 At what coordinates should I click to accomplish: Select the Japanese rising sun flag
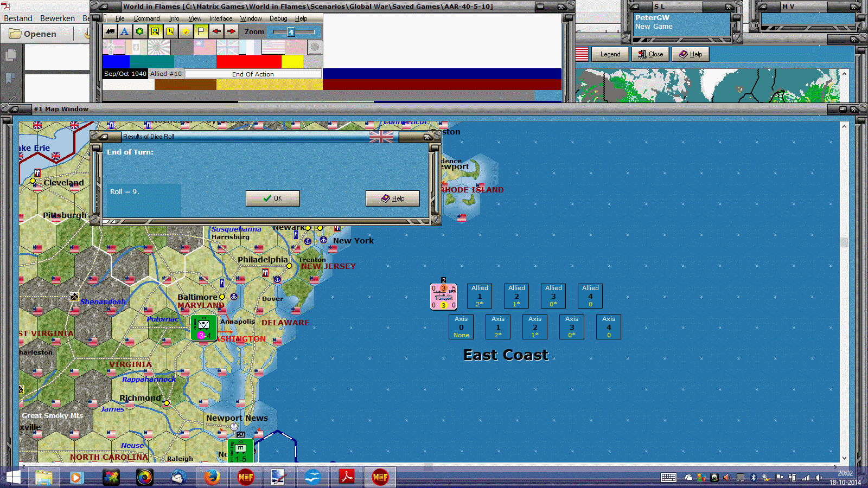click(x=159, y=47)
